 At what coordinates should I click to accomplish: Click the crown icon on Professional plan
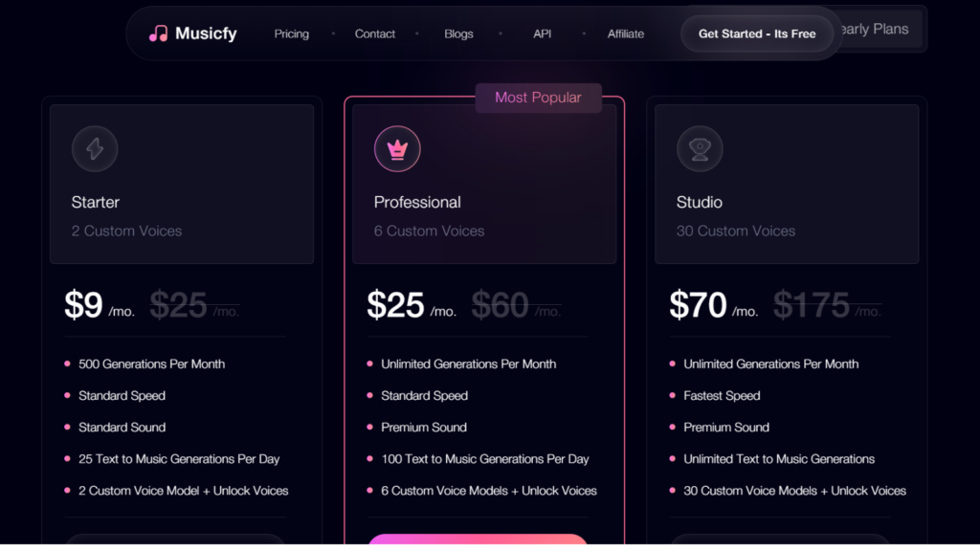(397, 148)
